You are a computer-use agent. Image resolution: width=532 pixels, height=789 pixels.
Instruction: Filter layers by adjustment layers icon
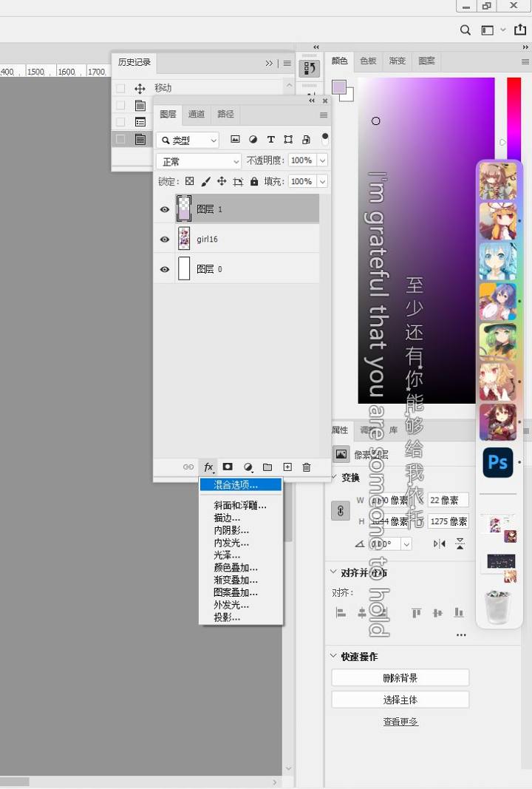253,139
